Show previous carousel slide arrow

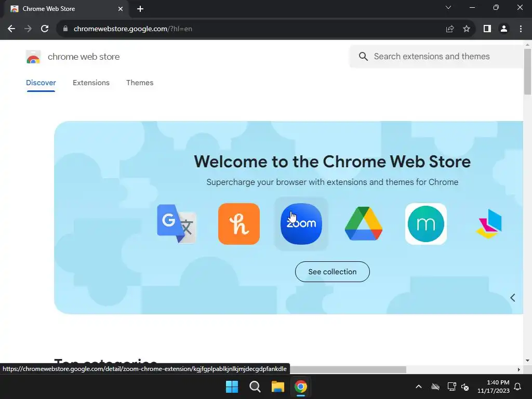513,298
